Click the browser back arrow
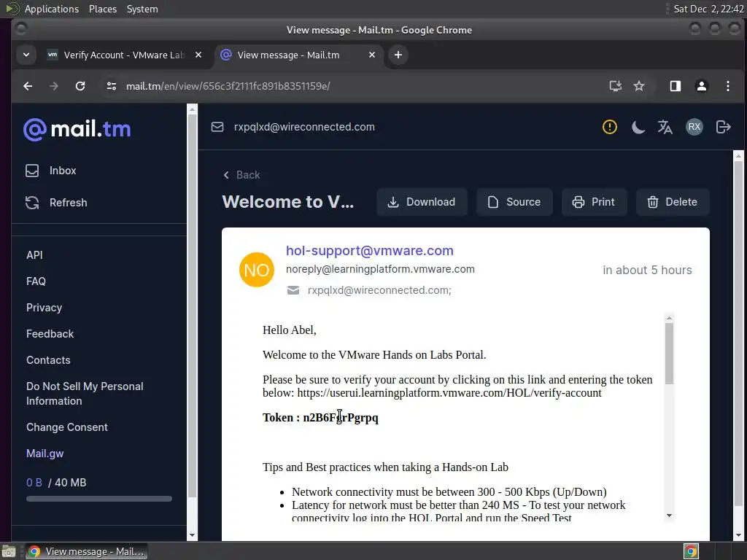747x560 pixels. pos(28,86)
